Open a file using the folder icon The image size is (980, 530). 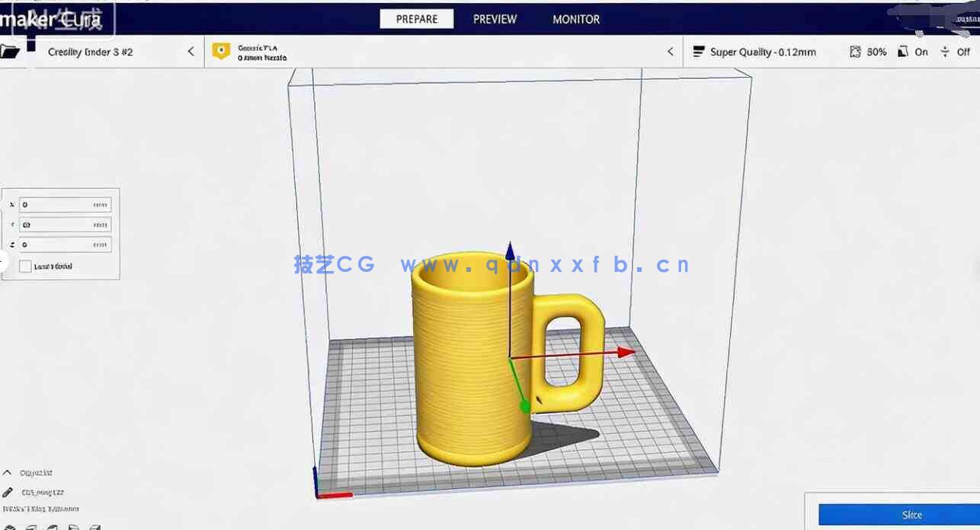point(11,50)
